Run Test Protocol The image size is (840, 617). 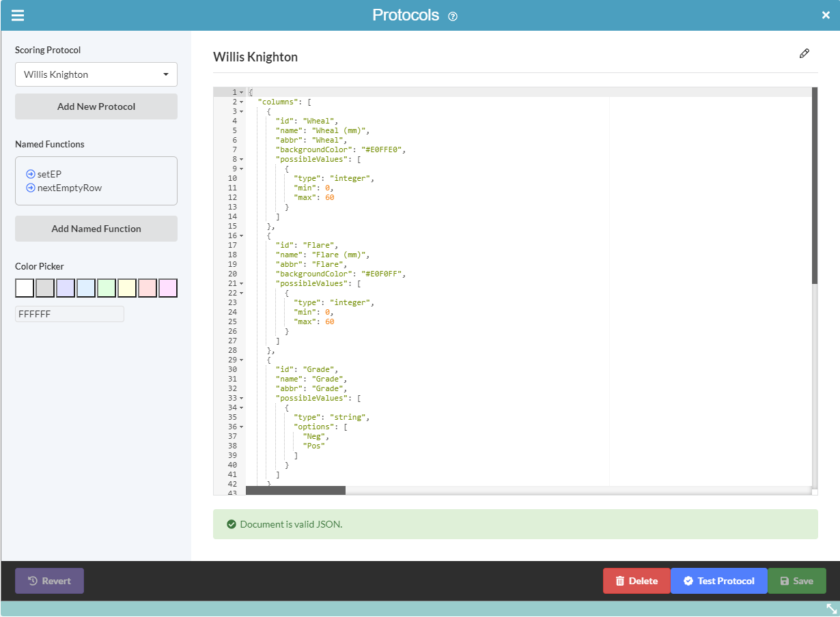(x=719, y=581)
